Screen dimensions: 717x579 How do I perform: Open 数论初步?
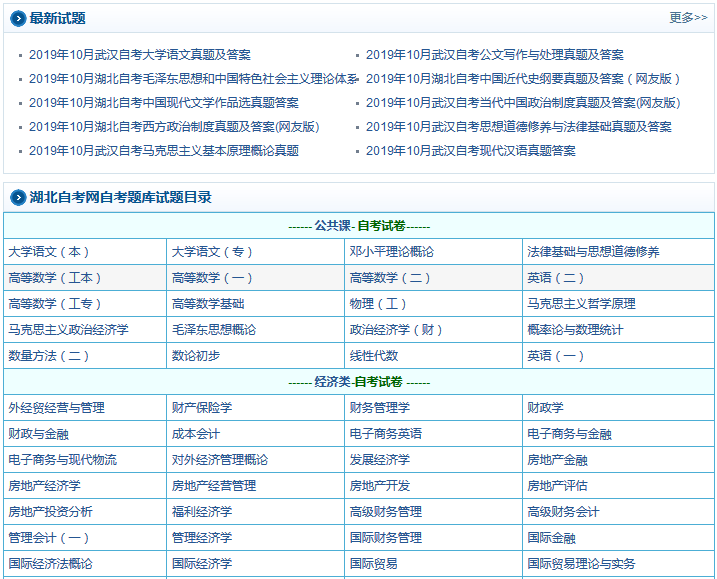(x=196, y=356)
